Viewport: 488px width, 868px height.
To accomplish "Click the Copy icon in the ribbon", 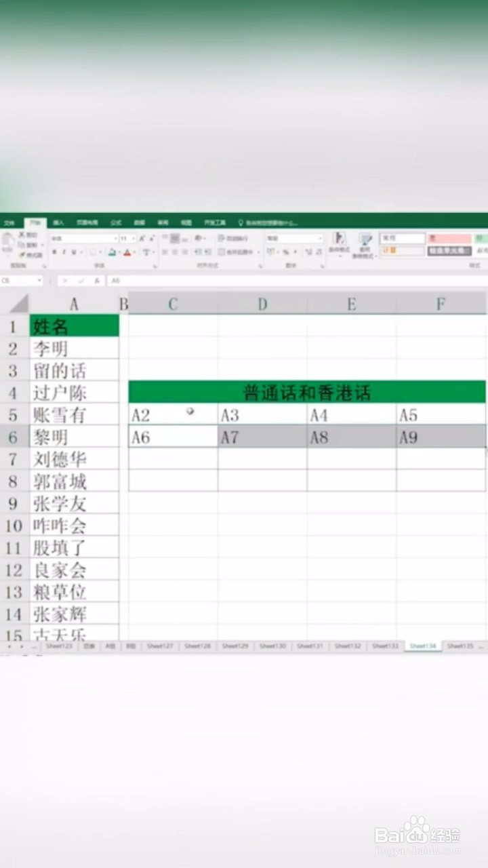I will pos(21,245).
